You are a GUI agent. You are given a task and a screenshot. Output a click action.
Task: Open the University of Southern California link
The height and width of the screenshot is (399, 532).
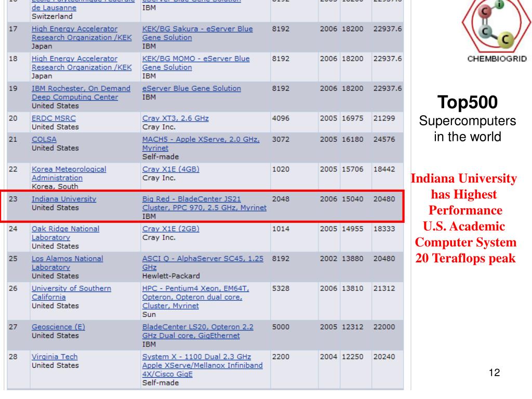71,293
